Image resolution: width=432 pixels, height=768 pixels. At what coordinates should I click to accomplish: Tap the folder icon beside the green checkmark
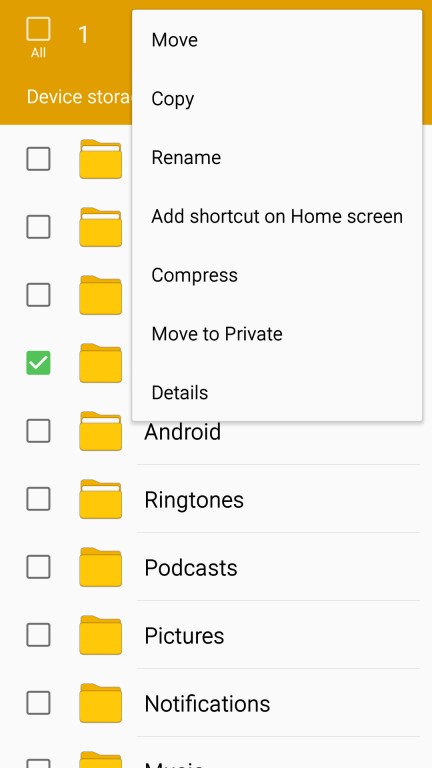pos(100,363)
